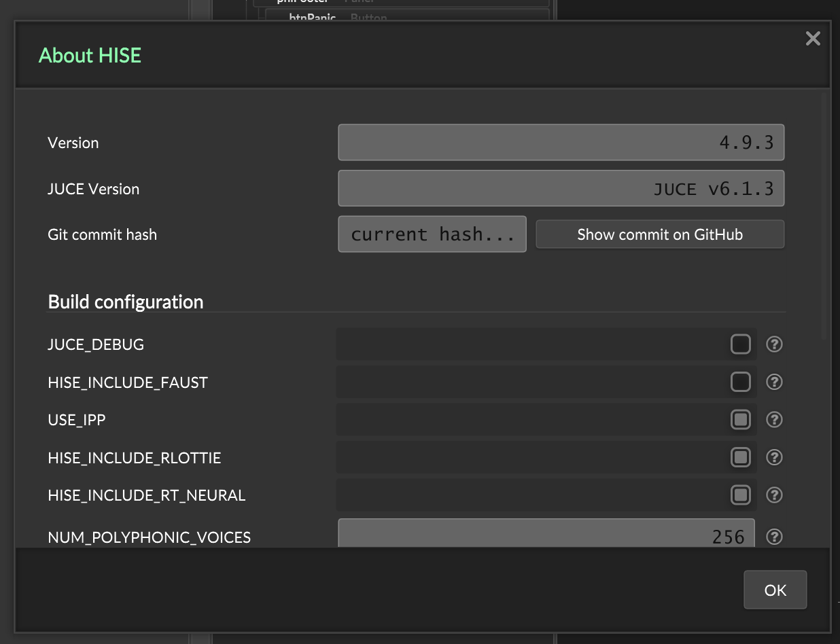This screenshot has height=644, width=840.
Task: Click the dialog's vertical scrollbar
Action: pyautogui.click(x=824, y=216)
